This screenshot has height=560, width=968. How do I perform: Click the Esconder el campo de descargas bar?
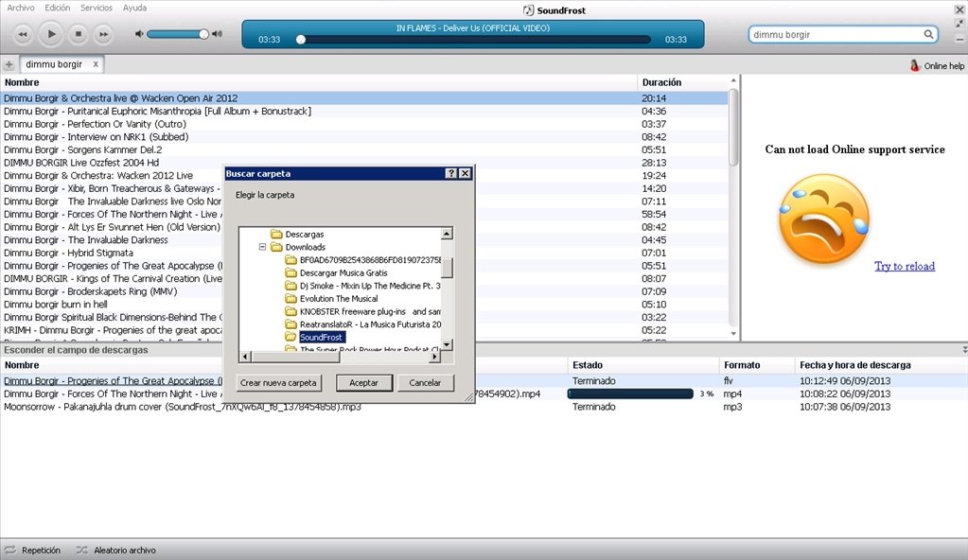click(484, 349)
